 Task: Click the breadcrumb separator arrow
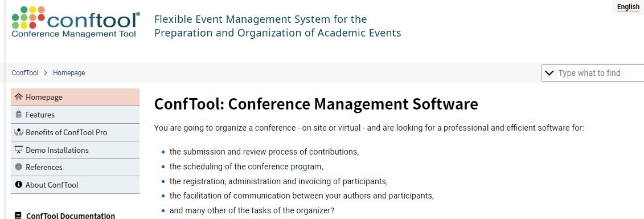tap(46, 73)
